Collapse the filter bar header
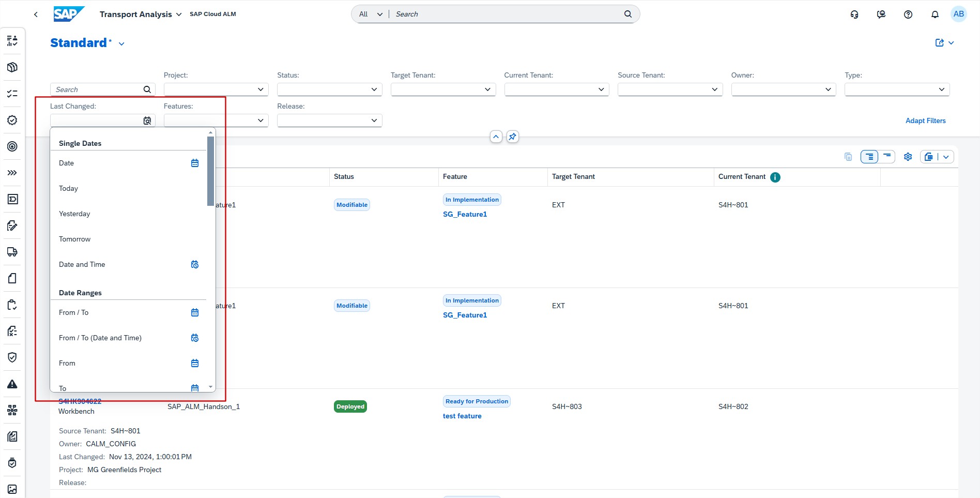The height and width of the screenshot is (498, 980). (x=496, y=137)
